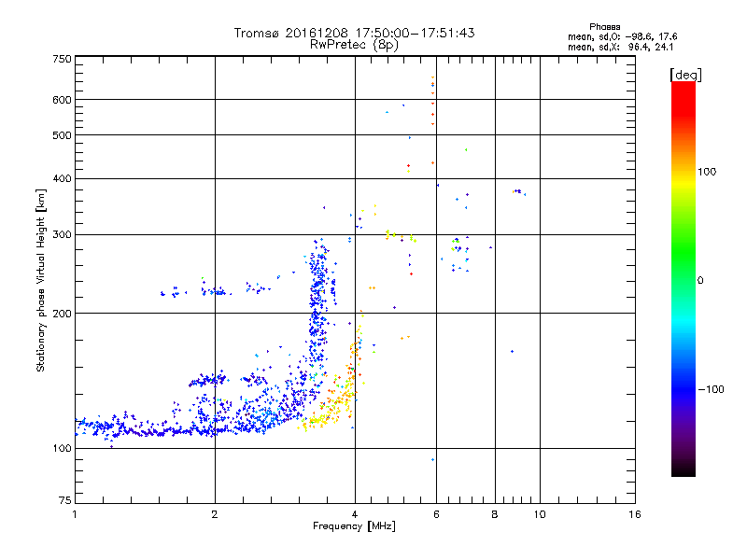Click the isolated blue data point below 100 km at 6 MHz
747x560 pixels.
pos(432,459)
